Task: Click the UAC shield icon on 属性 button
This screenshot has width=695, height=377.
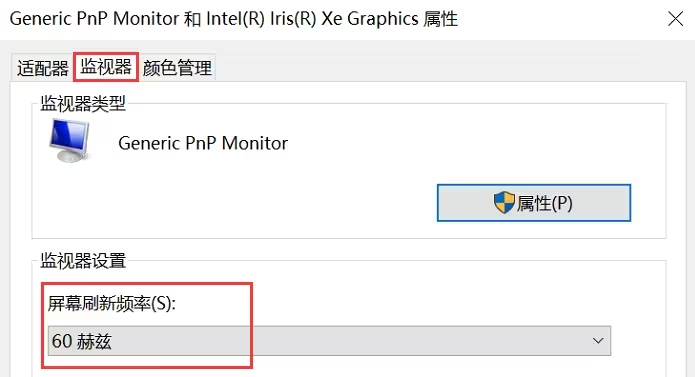Action: point(504,202)
